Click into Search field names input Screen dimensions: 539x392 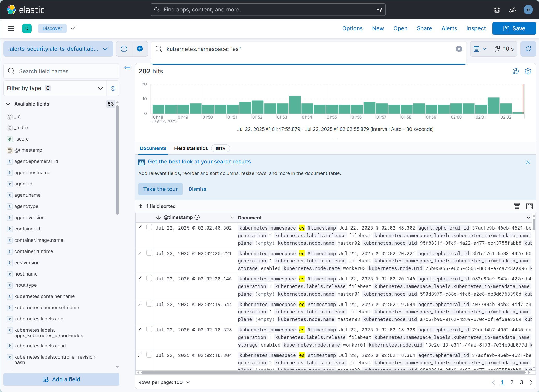[x=65, y=71]
